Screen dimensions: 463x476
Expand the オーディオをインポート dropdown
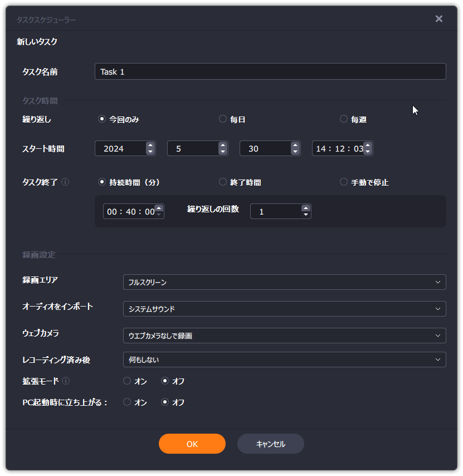coord(284,309)
